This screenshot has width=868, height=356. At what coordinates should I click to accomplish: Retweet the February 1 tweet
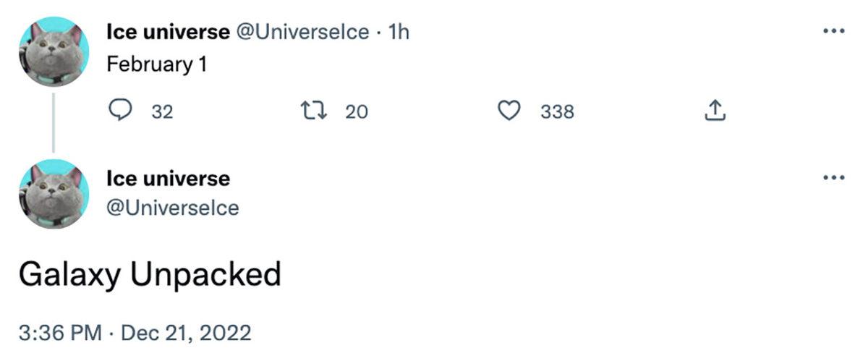pyautogui.click(x=312, y=111)
